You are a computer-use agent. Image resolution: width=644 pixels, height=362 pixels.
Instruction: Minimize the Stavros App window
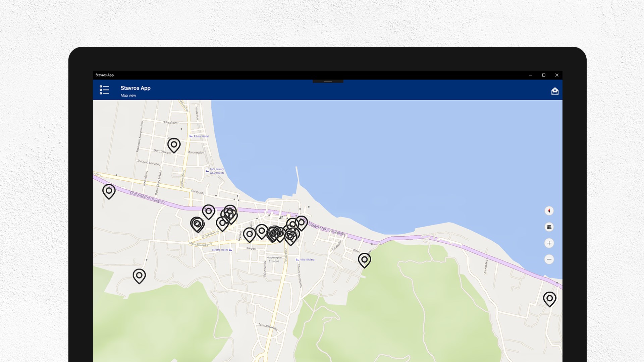[531, 75]
